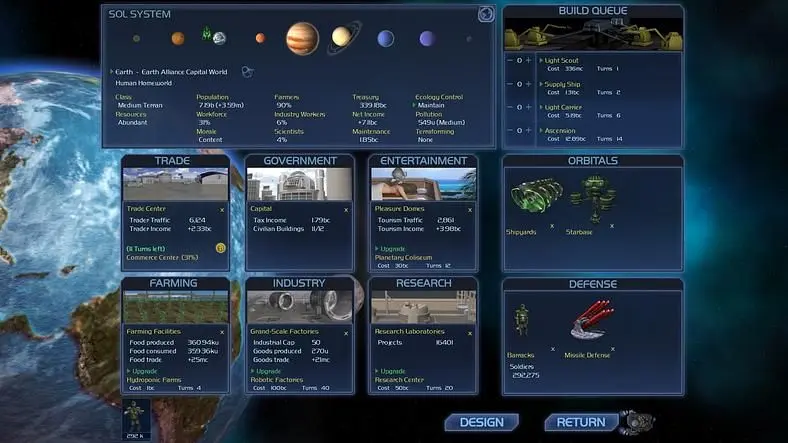Select the Barracks soldier icon

pos(522,320)
